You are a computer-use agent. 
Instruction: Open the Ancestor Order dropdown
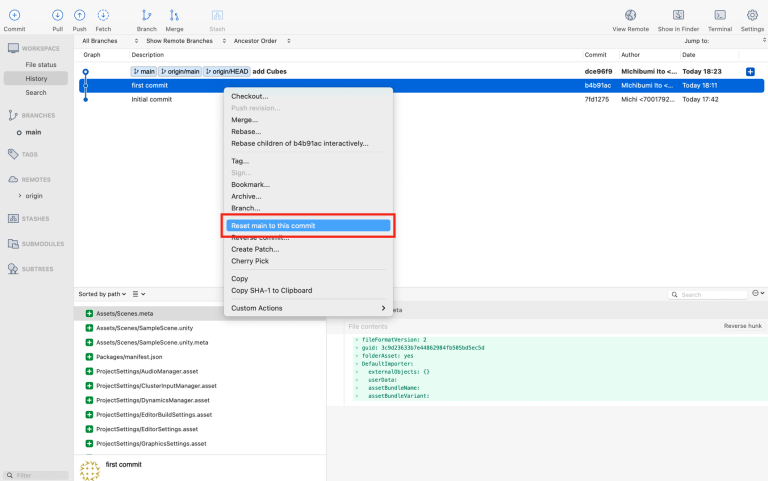pyautogui.click(x=258, y=41)
